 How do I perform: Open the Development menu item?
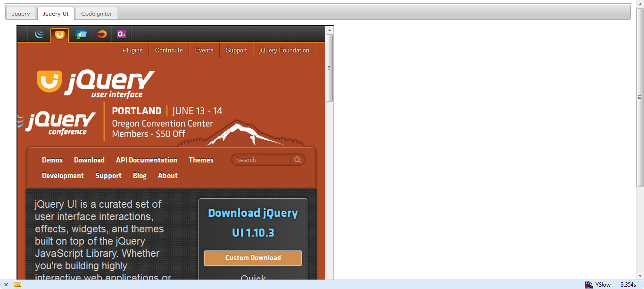[x=63, y=176]
